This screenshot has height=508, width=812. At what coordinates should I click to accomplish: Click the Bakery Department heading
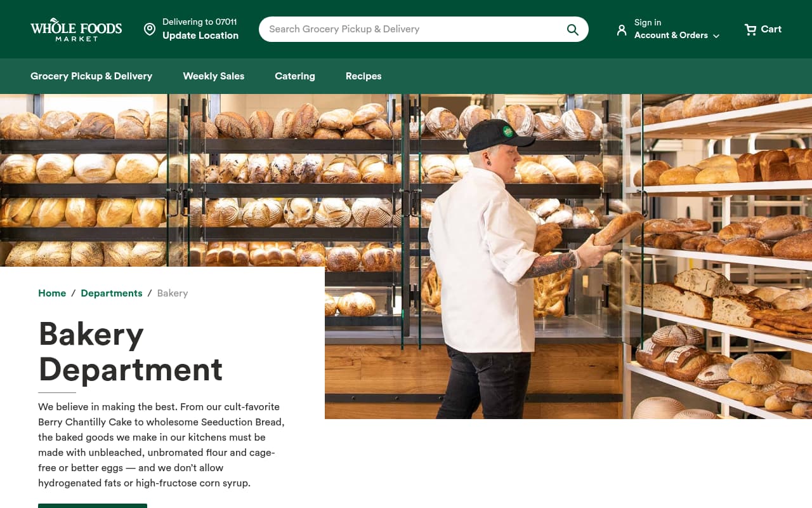[131, 352]
